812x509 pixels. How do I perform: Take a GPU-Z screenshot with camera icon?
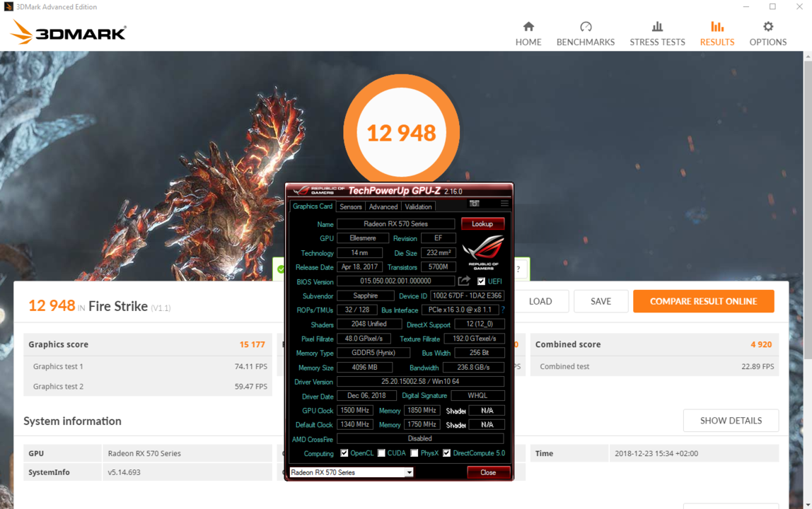(x=475, y=204)
